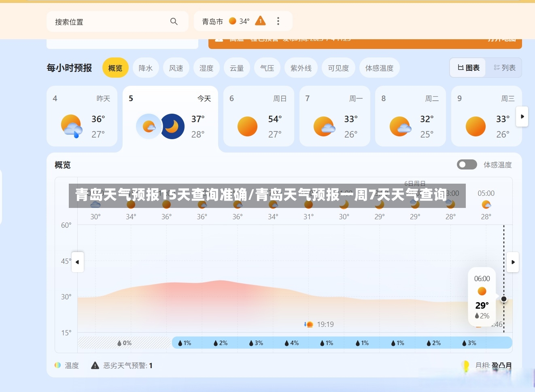Switch to 列表 list view
The image size is (535, 392).
504,68
